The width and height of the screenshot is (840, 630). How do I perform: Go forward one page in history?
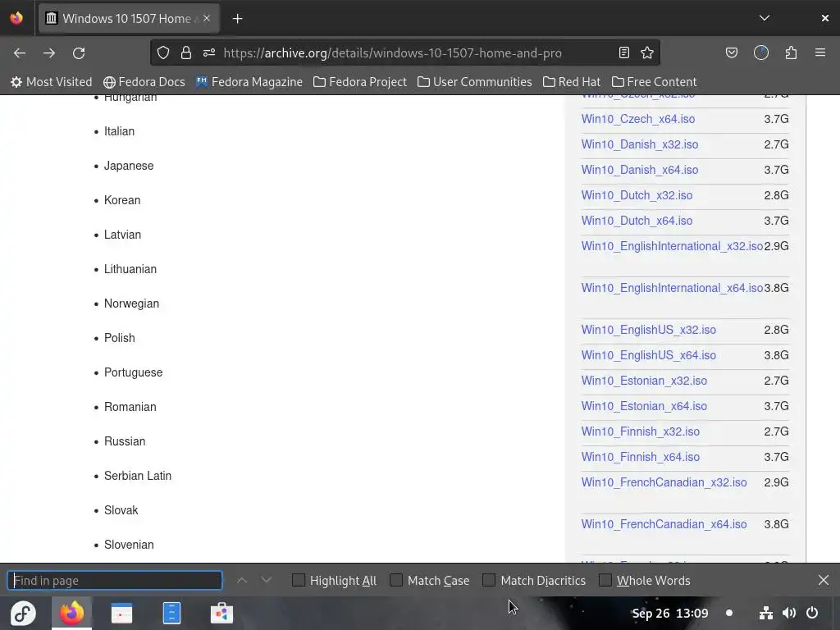[49, 53]
